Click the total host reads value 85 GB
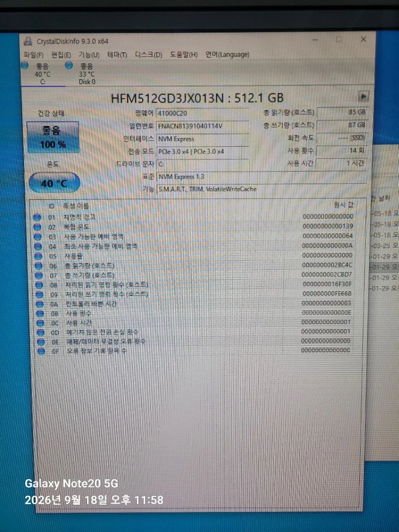Image resolution: width=399 pixels, height=532 pixels. [342, 112]
